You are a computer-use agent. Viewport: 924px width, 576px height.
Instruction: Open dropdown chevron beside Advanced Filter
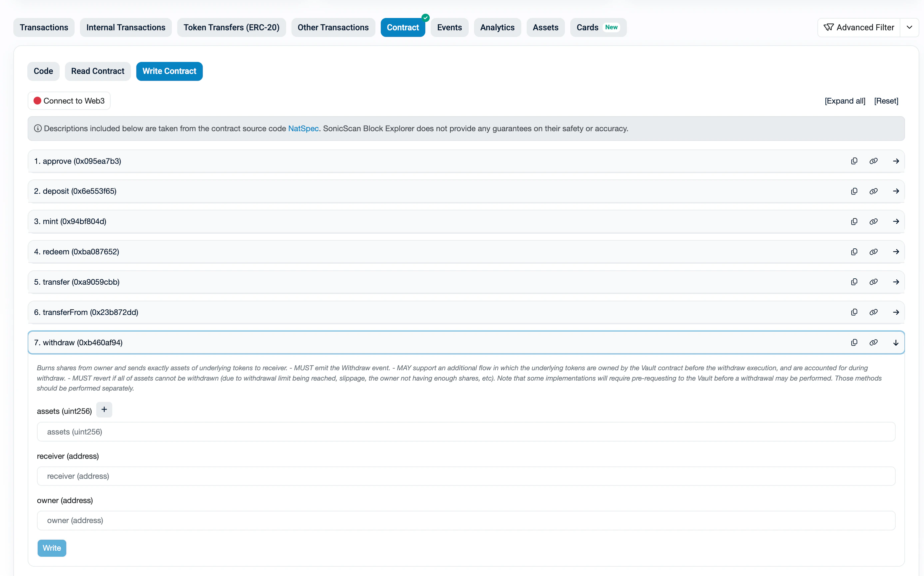tap(910, 27)
